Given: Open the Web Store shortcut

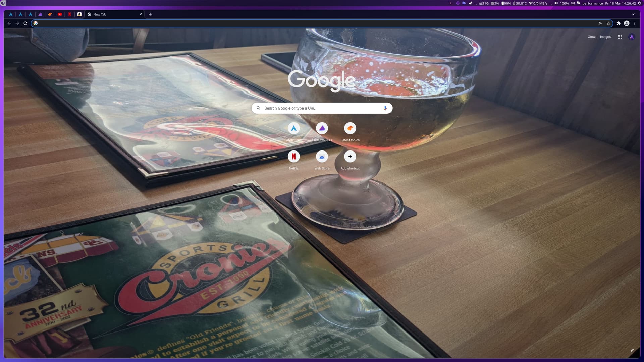Looking at the screenshot, I should pos(322,160).
